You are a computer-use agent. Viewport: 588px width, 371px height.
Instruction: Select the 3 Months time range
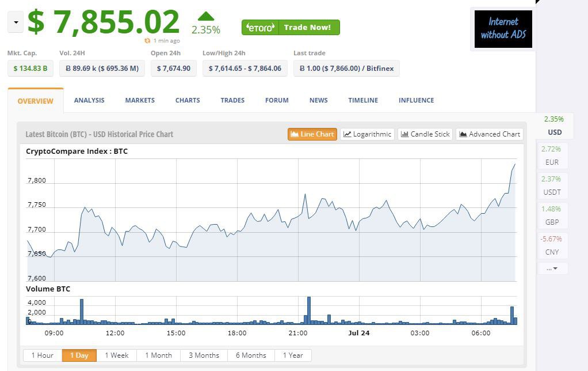[x=204, y=355]
